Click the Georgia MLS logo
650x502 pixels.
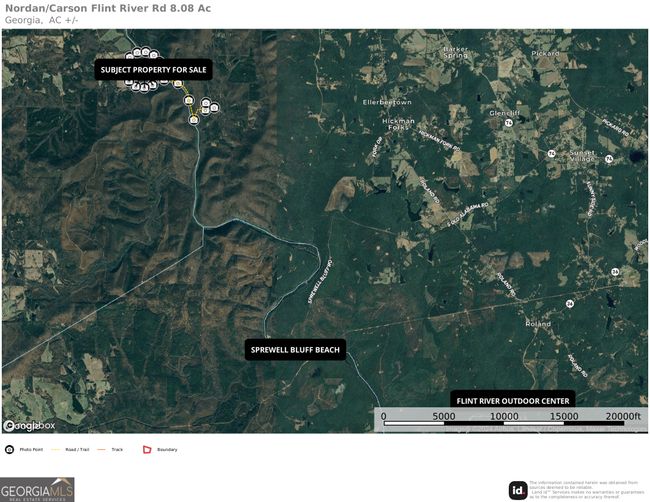click(37, 489)
